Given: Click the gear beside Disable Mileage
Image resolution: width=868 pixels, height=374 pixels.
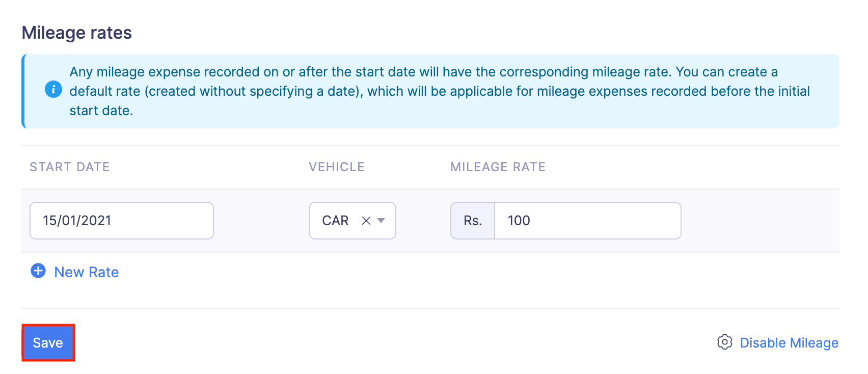Looking at the screenshot, I should [724, 342].
